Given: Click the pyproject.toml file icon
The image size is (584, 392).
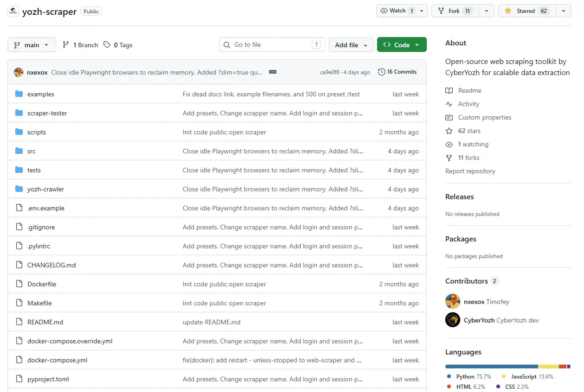Looking at the screenshot, I should point(19,379).
